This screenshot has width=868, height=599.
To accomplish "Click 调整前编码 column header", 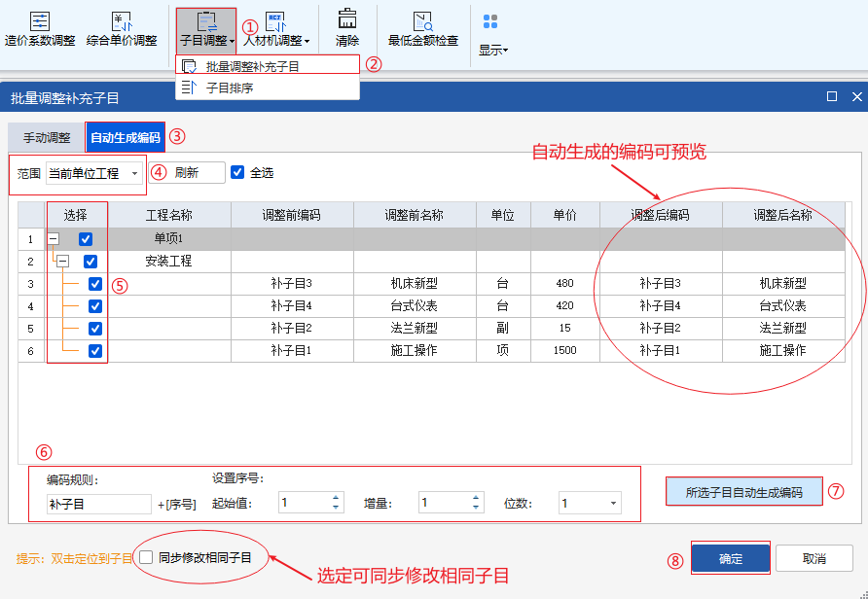I will pyautogui.click(x=292, y=215).
